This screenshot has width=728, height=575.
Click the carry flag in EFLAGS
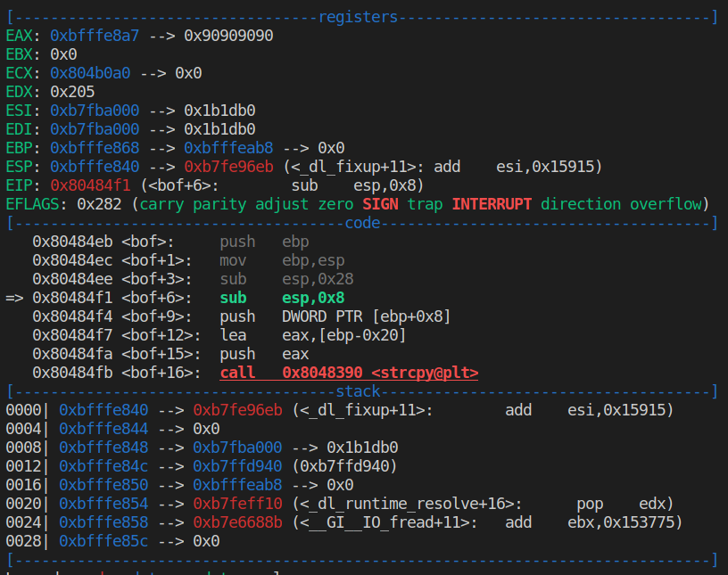coord(161,204)
